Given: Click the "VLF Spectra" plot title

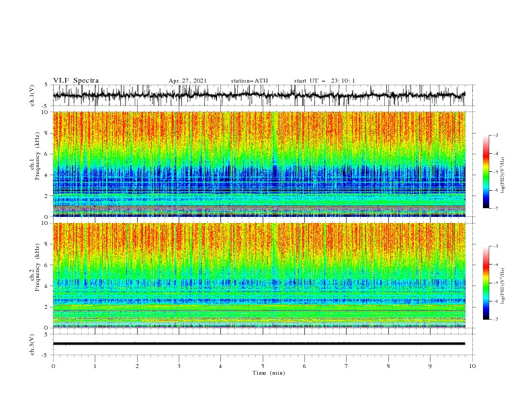Looking at the screenshot, I should (76, 81).
